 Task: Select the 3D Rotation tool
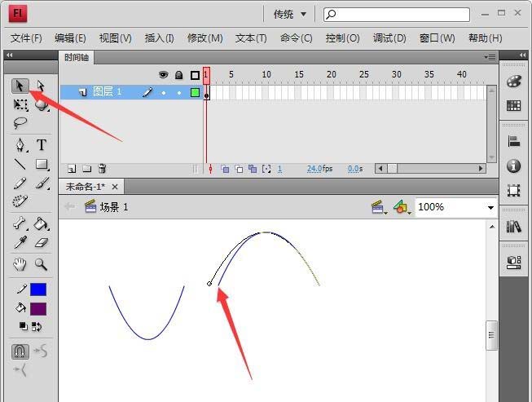(42, 104)
